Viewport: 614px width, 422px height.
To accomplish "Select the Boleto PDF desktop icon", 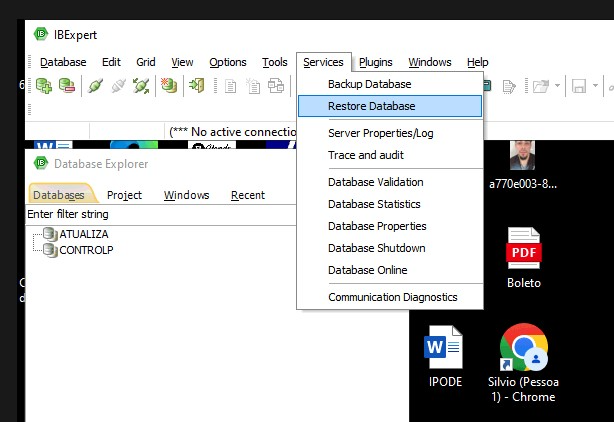I will coord(524,258).
